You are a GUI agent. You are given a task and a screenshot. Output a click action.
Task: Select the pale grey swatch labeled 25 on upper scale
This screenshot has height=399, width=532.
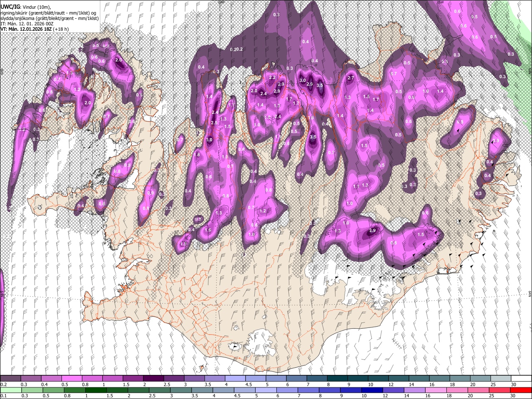500,379
